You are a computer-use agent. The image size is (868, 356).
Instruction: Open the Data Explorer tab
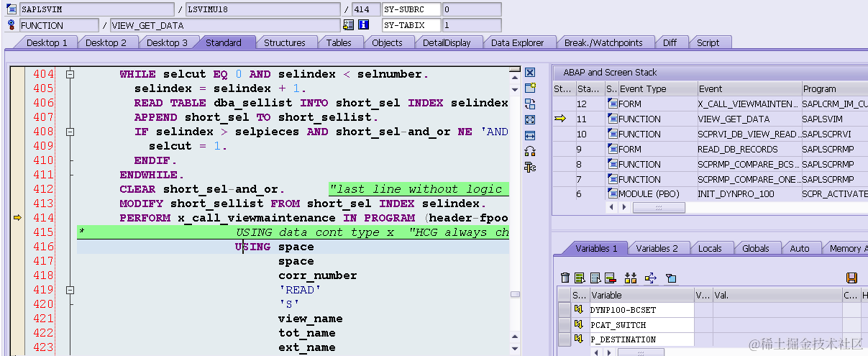pos(518,42)
